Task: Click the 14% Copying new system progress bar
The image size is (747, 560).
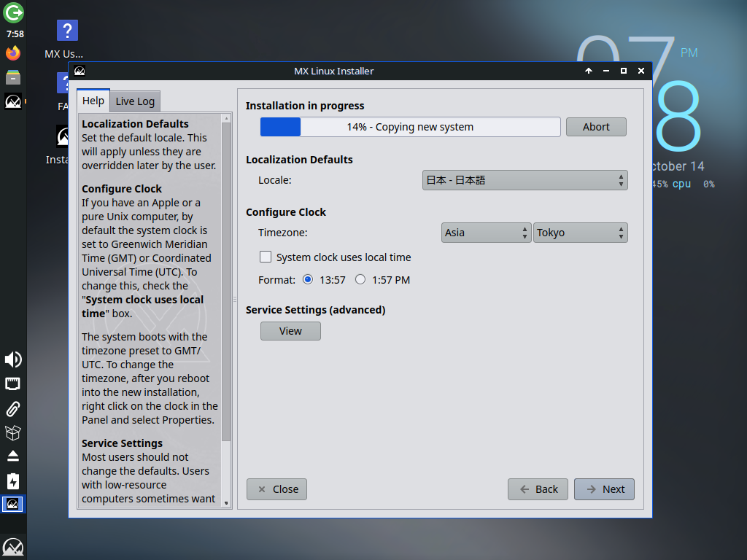Action: tap(410, 127)
